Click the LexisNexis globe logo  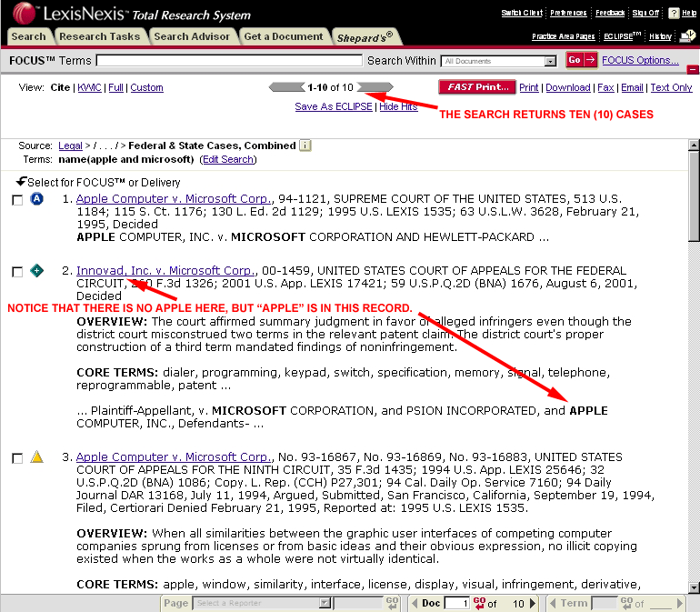[x=24, y=14]
